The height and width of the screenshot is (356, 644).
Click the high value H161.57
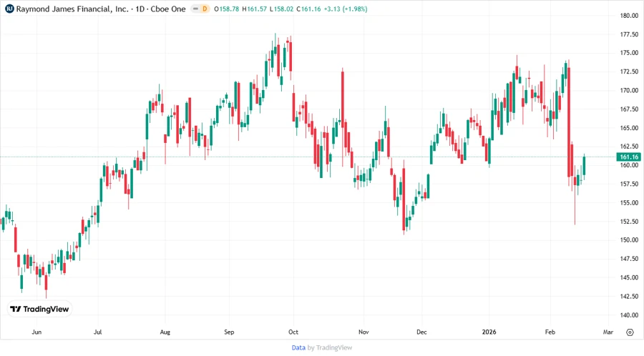click(254, 9)
